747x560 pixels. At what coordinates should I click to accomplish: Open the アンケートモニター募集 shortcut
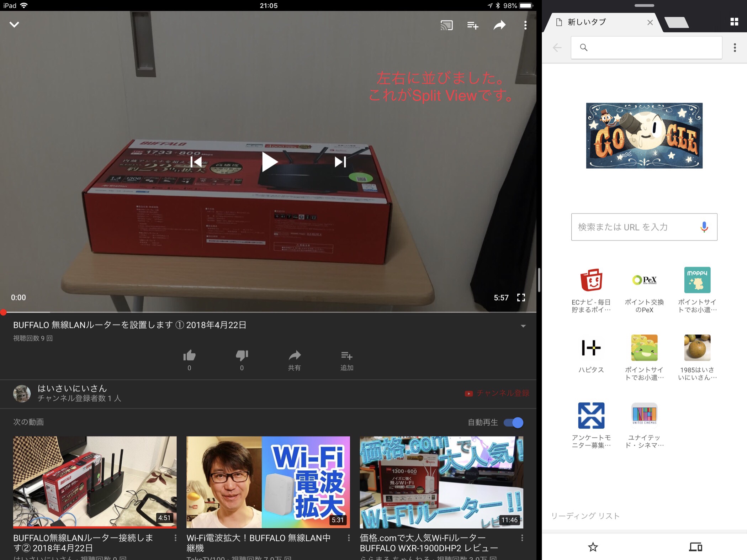[591, 426]
